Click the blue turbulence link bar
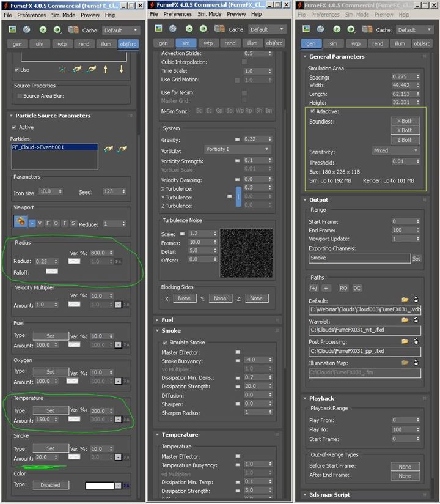This screenshot has width=440, height=504. point(238,196)
